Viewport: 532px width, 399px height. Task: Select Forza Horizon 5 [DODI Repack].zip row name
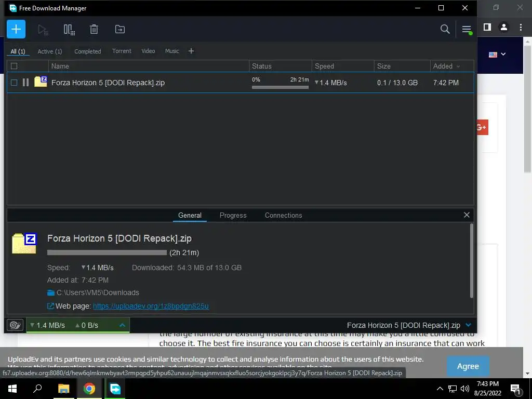point(108,83)
